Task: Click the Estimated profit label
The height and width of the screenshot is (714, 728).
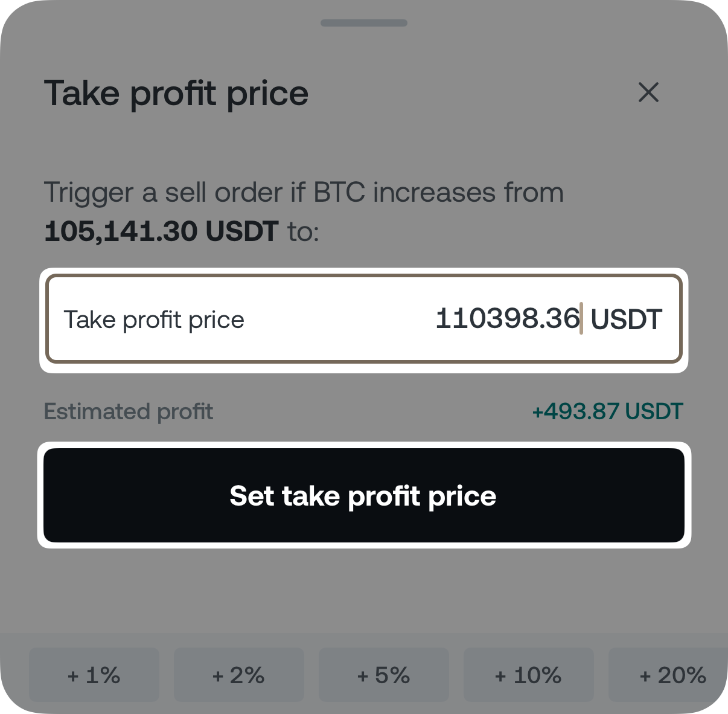Action: [129, 411]
